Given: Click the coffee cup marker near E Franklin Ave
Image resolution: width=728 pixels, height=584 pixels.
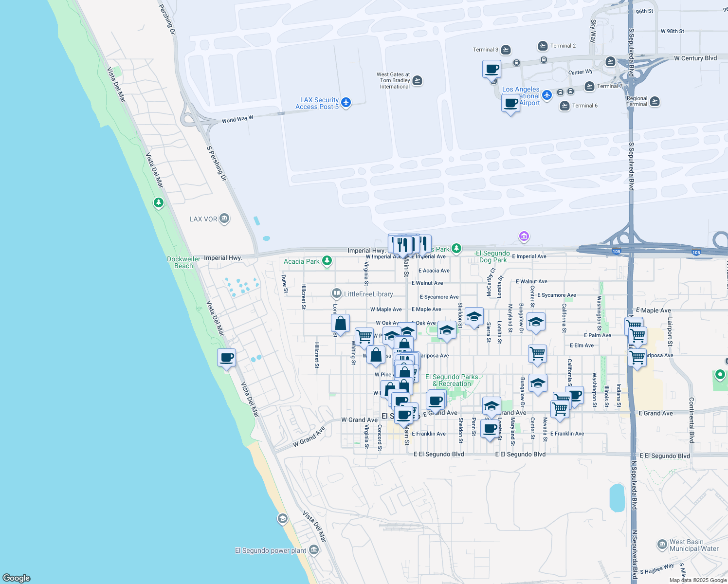Looking at the screenshot, I should pos(490,429).
